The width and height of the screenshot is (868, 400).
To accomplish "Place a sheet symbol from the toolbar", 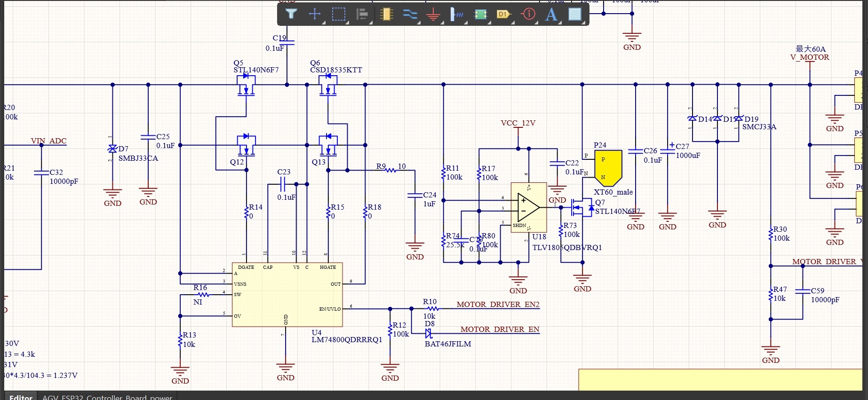I will (x=481, y=15).
